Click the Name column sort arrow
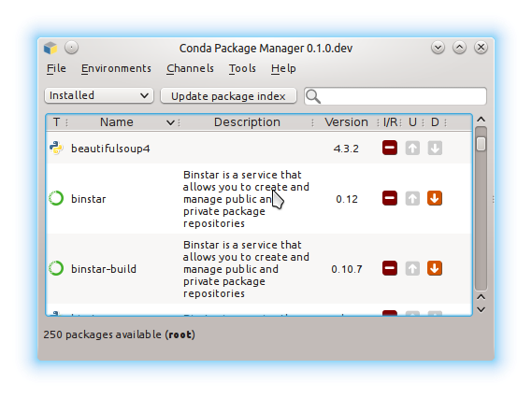 [170, 122]
